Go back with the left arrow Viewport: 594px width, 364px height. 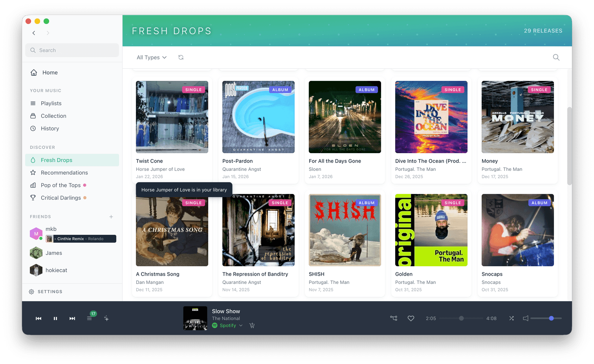click(x=34, y=33)
